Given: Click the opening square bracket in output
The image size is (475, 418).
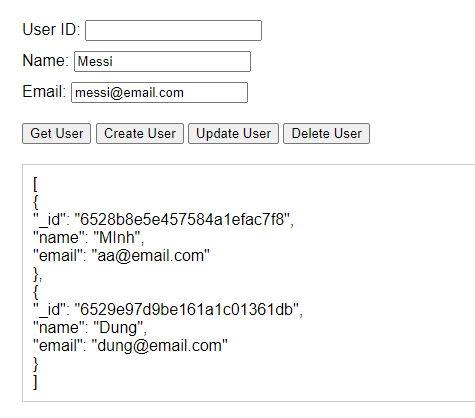Looking at the screenshot, I should coord(35,184).
